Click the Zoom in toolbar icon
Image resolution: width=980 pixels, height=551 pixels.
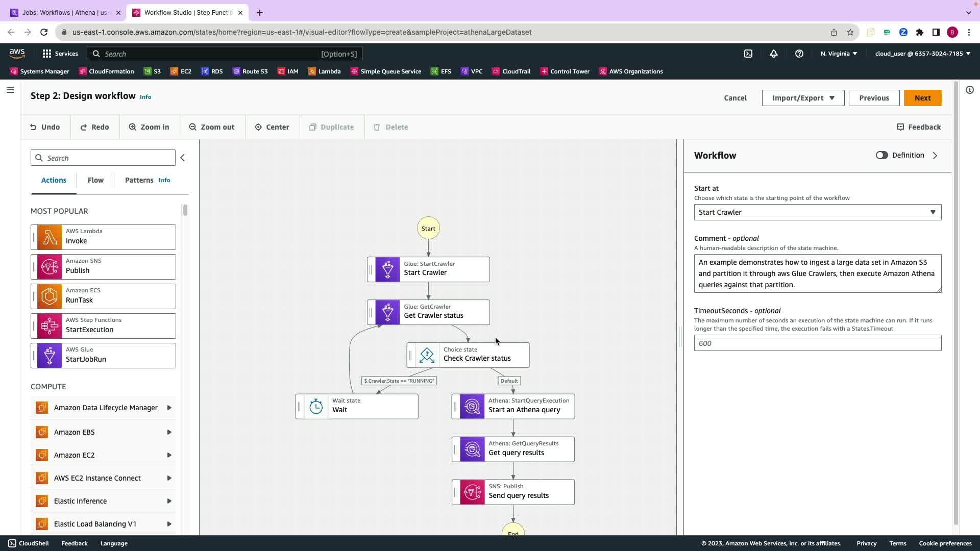pos(133,127)
